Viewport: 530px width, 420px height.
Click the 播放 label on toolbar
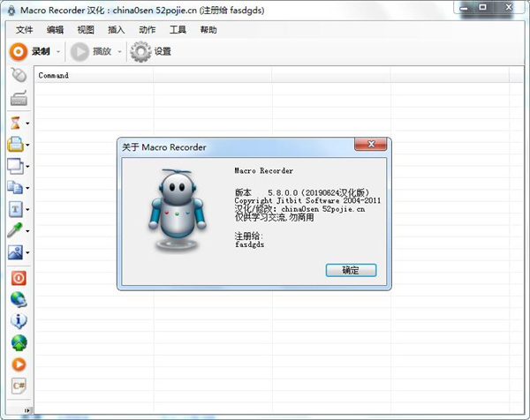102,52
